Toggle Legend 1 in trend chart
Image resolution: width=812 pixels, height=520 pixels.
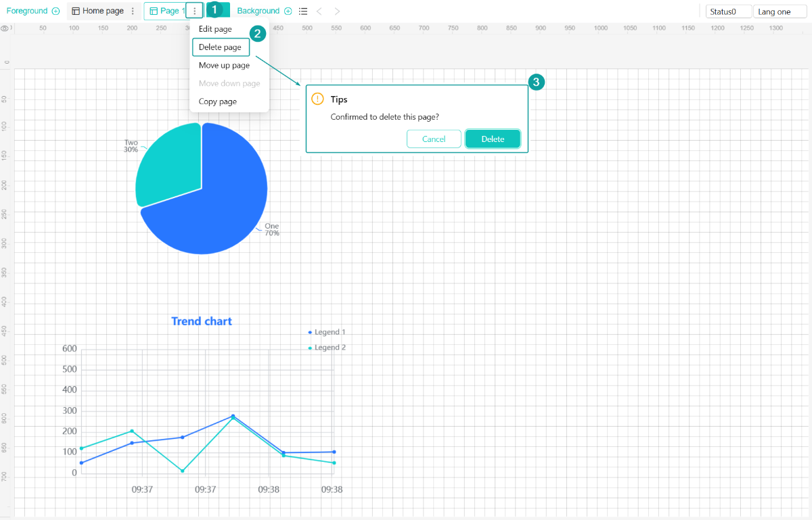327,332
